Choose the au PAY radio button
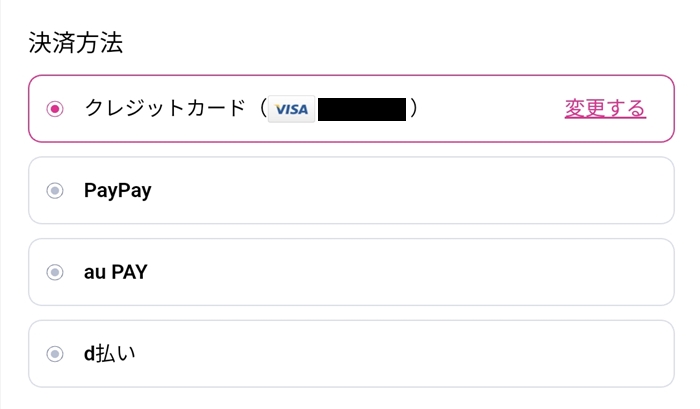The width and height of the screenshot is (700, 409). click(56, 271)
